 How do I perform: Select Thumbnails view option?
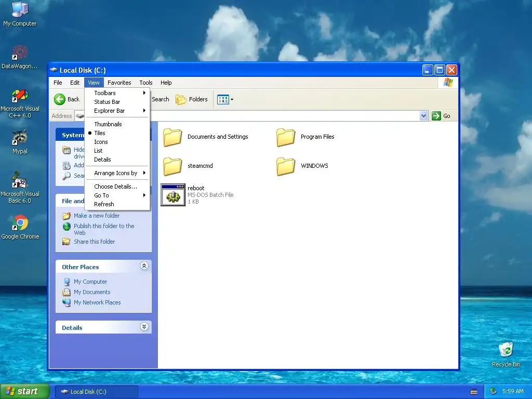[117, 124]
